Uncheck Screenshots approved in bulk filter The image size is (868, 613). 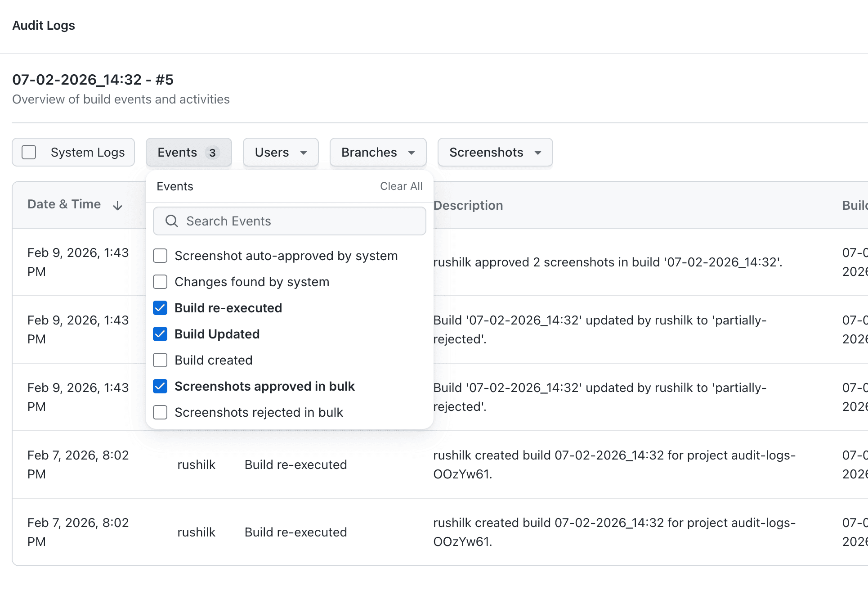160,386
